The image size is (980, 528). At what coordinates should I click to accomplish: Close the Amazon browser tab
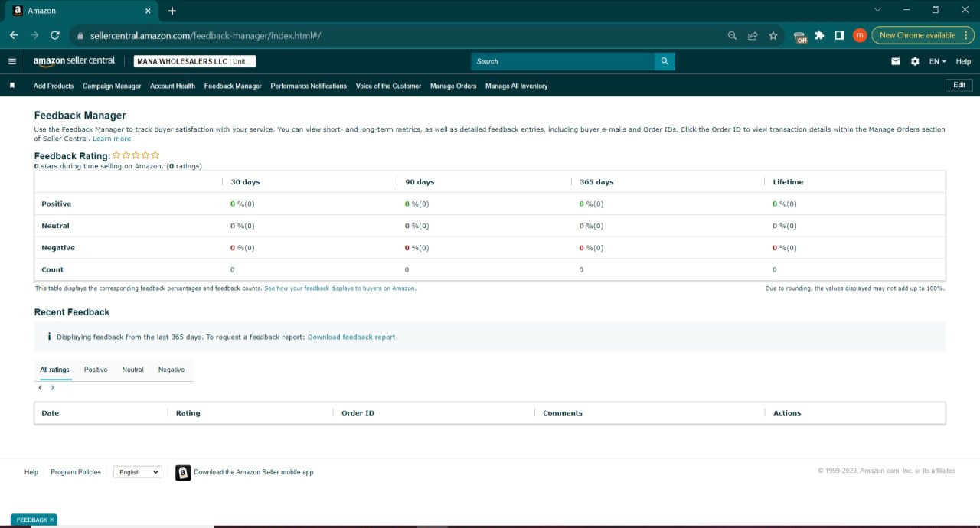[x=149, y=11]
